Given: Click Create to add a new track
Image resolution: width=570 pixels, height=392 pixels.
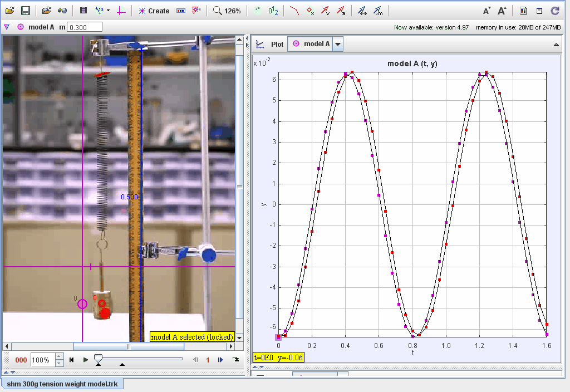Looking at the screenshot, I should pyautogui.click(x=154, y=11).
